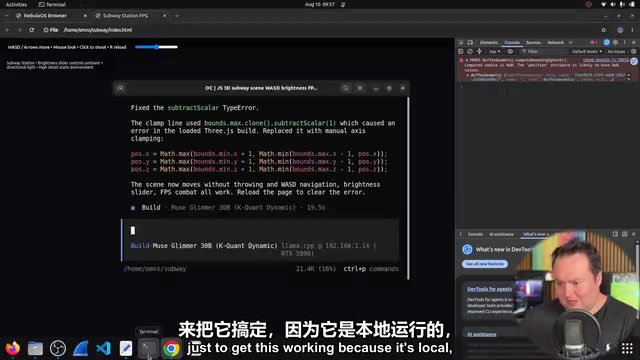Click the red error count badge in DevTools
The height and width of the screenshot is (360, 640).
[x=593, y=42]
